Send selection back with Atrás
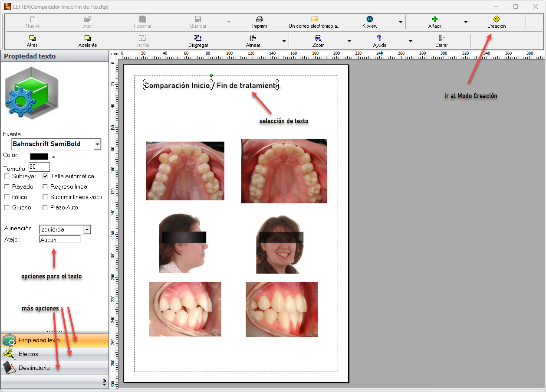The image size is (546, 392). pos(32,39)
